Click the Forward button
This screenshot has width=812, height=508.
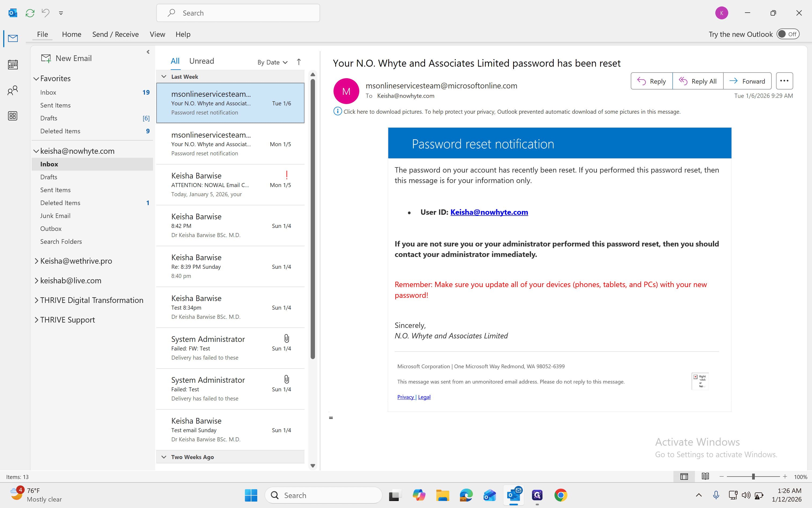click(x=747, y=81)
